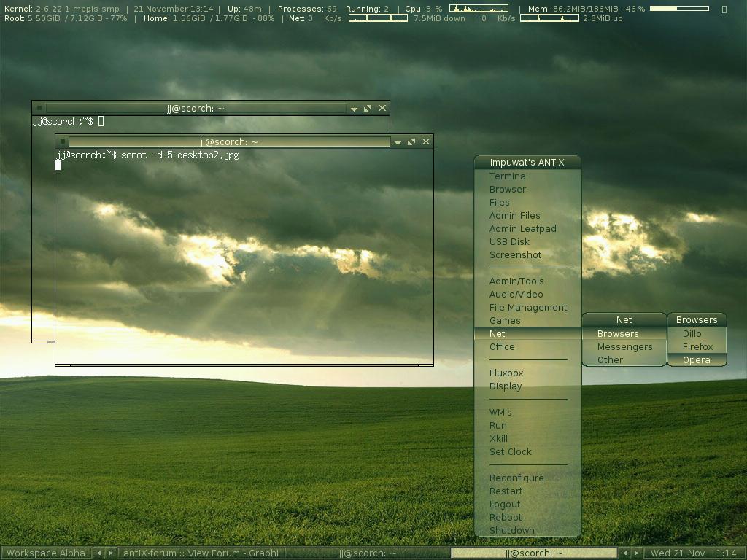Viewport: 747px width, 560px height.
Task: Expand the Audio/Video submenu
Action: pos(528,295)
